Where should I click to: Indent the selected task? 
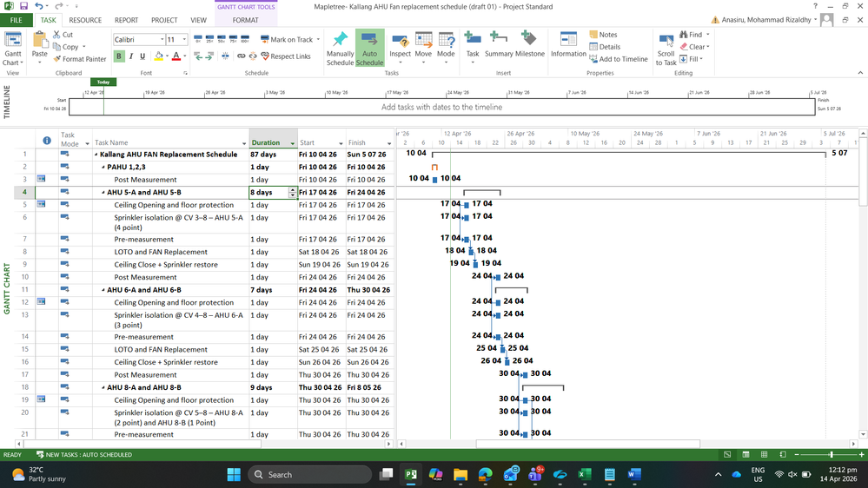[210, 56]
